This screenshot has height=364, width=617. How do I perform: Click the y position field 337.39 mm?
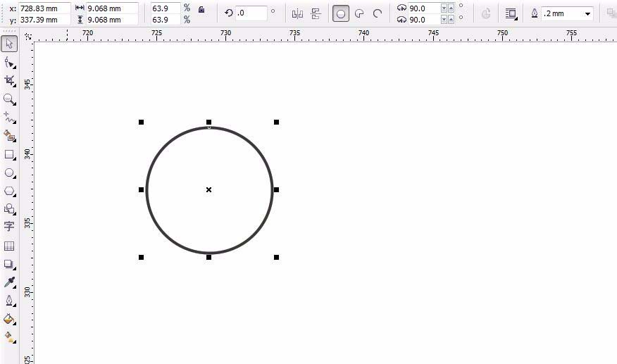pos(44,20)
